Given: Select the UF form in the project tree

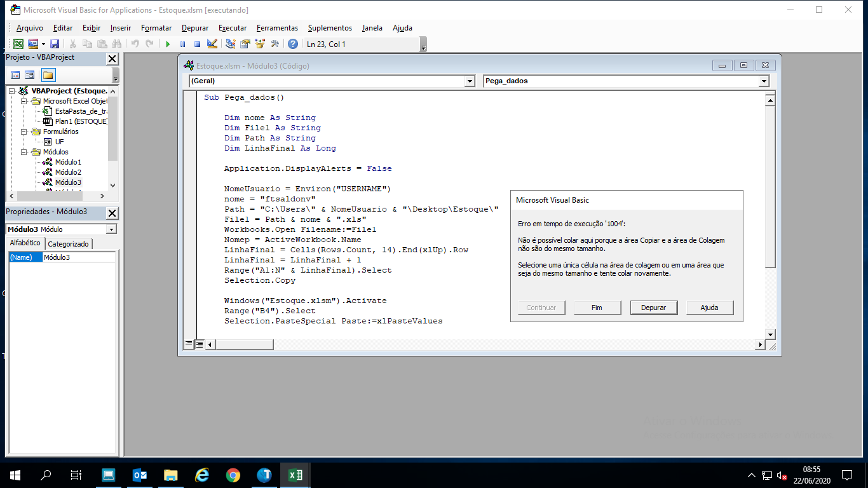Looking at the screenshot, I should [60, 142].
